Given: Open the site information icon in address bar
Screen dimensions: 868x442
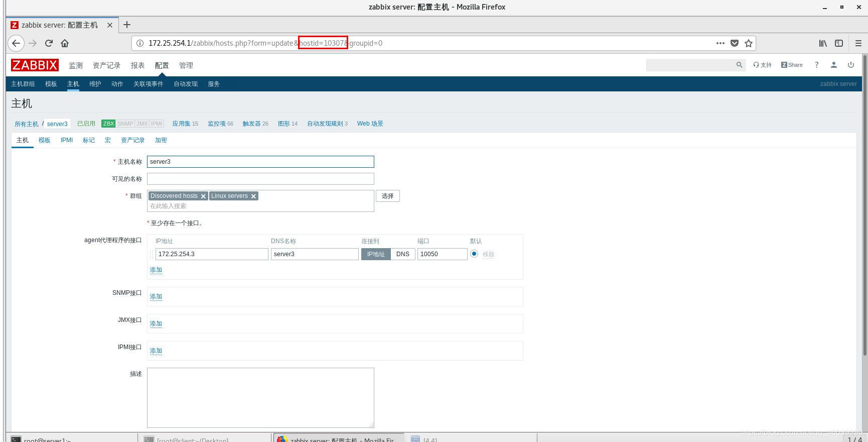Looking at the screenshot, I should [x=140, y=43].
